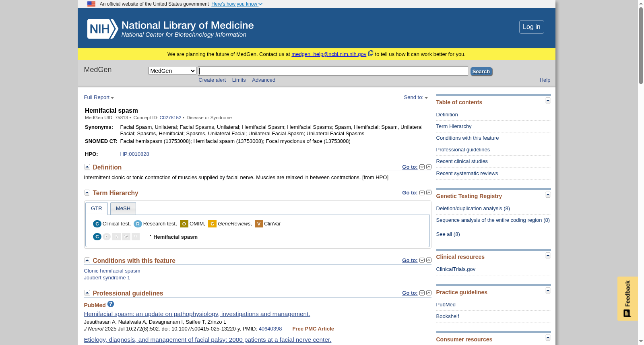Click the GeneReviews G legend icon
This screenshot has width=644, height=345.
[x=212, y=224]
